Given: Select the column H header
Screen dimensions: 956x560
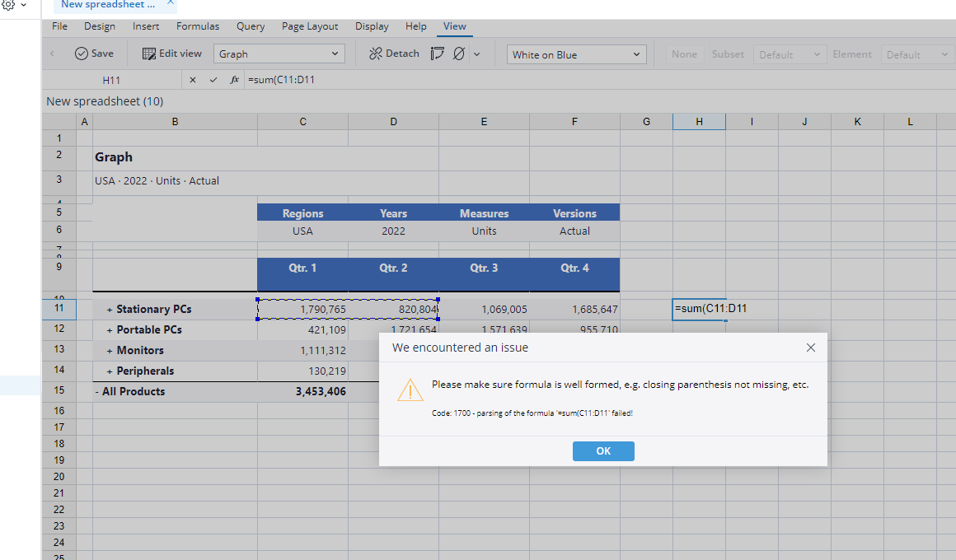Looking at the screenshot, I should tap(699, 122).
